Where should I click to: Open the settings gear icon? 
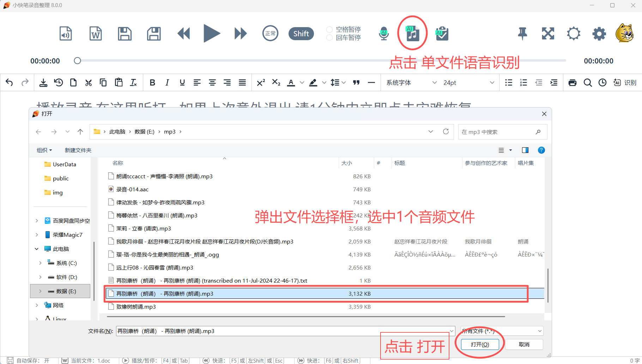point(599,33)
